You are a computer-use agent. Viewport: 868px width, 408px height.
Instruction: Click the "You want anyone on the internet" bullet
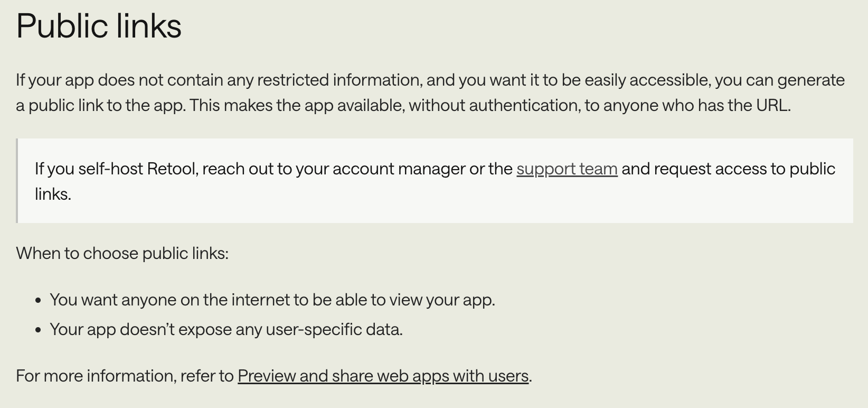click(272, 300)
